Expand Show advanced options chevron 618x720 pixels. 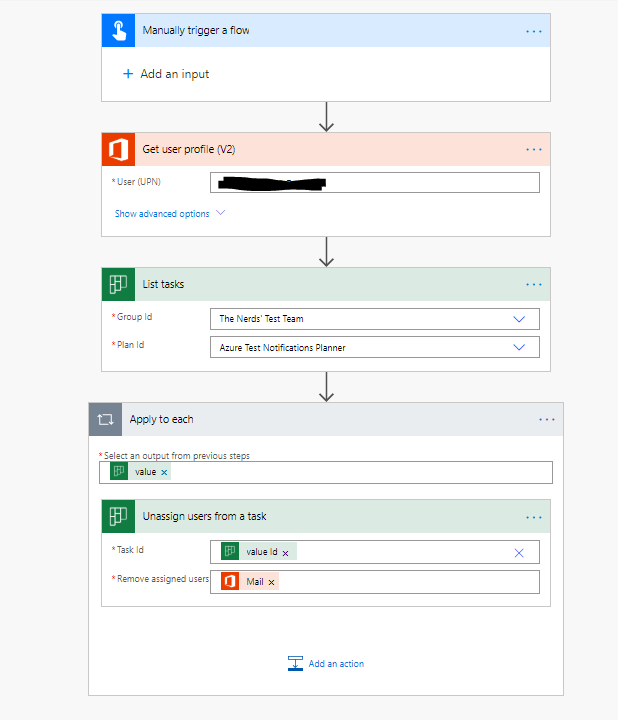(220, 213)
